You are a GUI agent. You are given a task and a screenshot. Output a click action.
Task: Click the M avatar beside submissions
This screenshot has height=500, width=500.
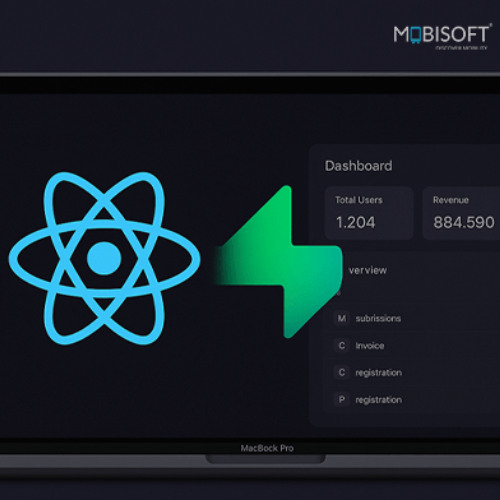[x=342, y=318]
